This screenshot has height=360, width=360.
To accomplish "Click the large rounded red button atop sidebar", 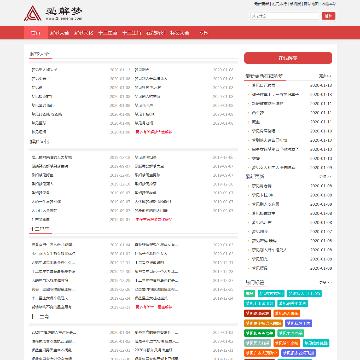I will 288,58.
